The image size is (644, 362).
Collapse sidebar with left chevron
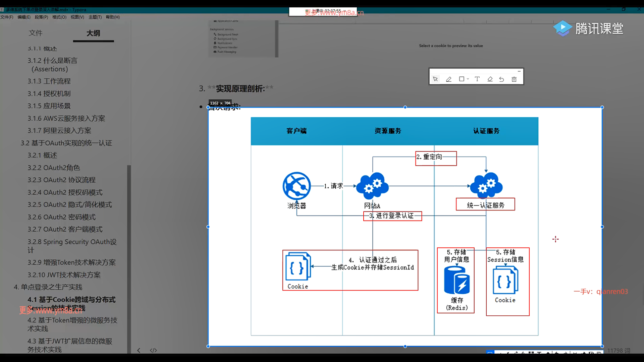click(139, 350)
